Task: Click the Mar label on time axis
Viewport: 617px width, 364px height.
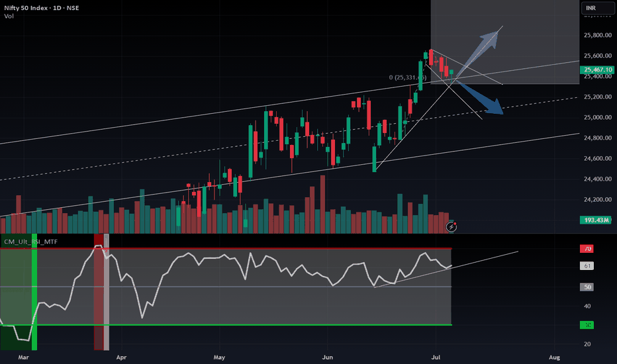Action: pos(24,357)
